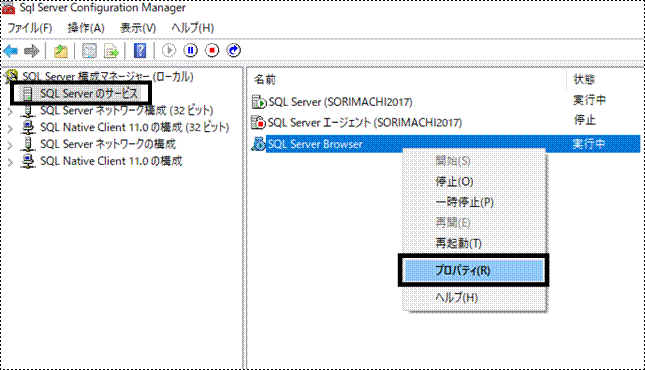This screenshot has height=370, width=645.
Task: Click the Back arrow toolbar icon
Action: click(x=11, y=51)
